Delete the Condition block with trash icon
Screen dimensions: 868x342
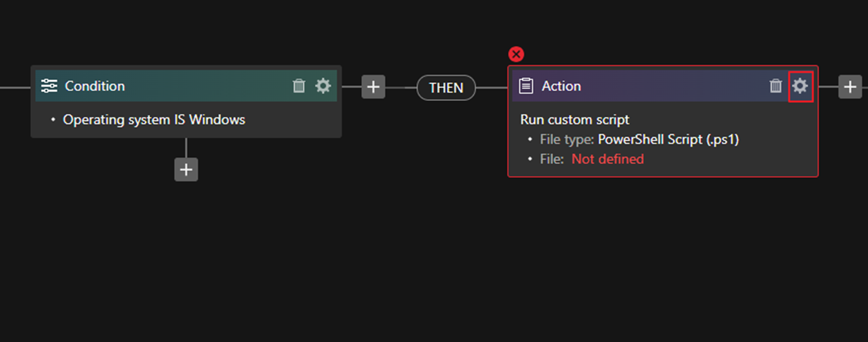click(x=299, y=86)
